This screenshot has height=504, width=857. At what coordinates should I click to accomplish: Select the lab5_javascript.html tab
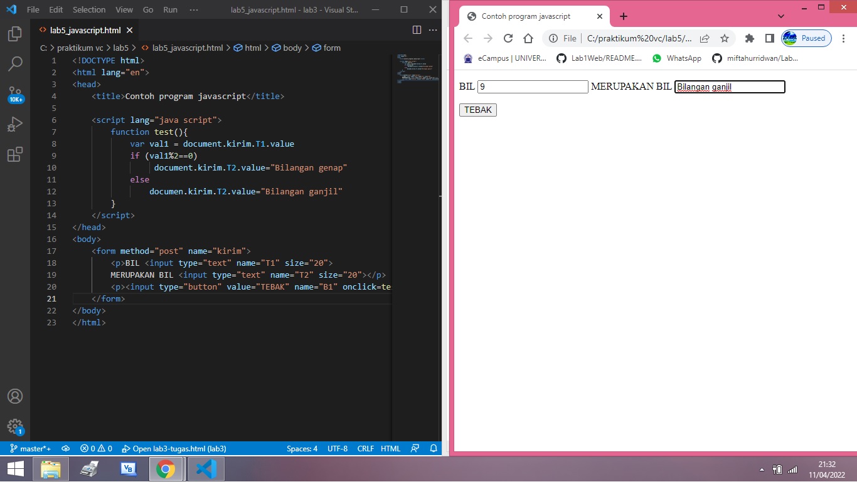point(85,29)
